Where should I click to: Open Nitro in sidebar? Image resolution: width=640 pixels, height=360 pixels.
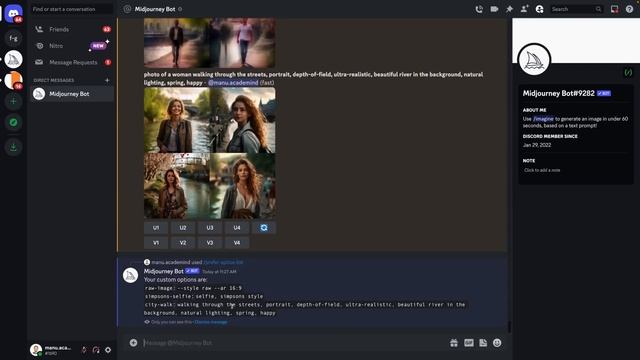point(72,46)
